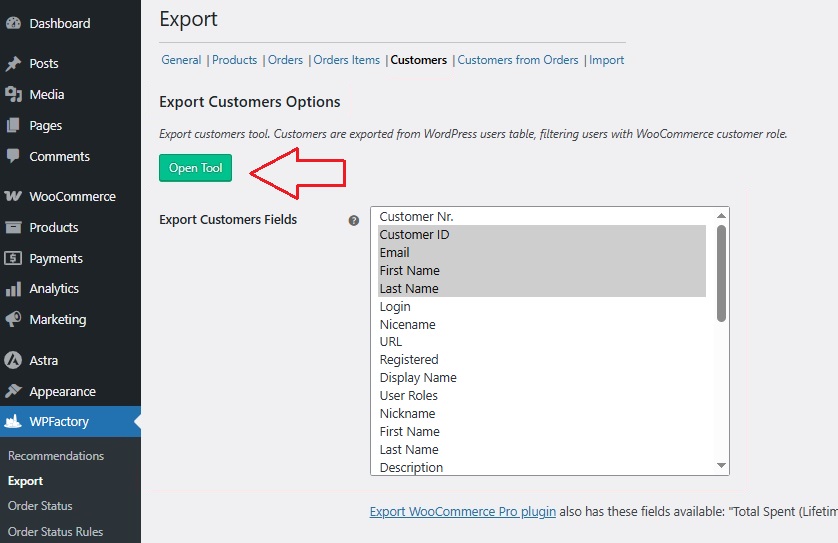The width and height of the screenshot is (838, 543).
Task: Open Order Status Rules submenu
Action: 56,532
